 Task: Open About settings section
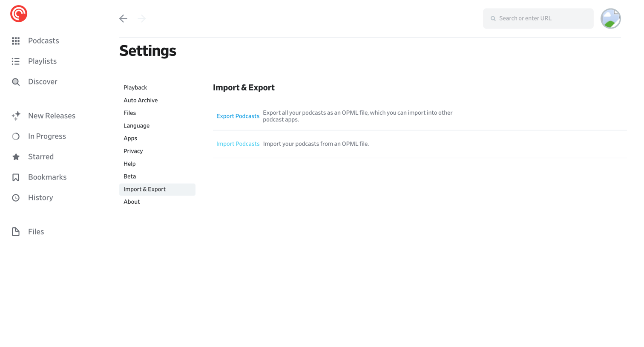[157, 202]
